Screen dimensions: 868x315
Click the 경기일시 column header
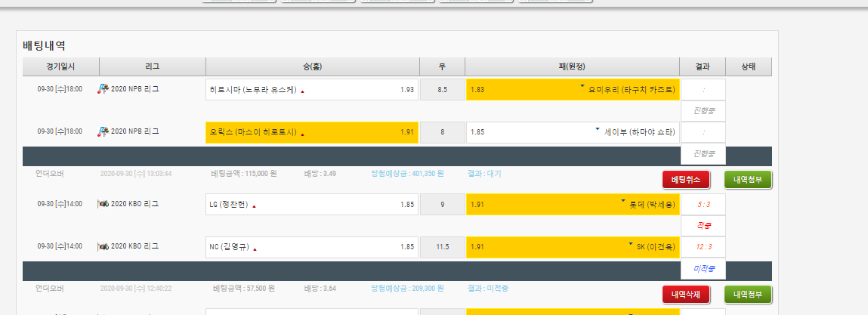(60, 66)
